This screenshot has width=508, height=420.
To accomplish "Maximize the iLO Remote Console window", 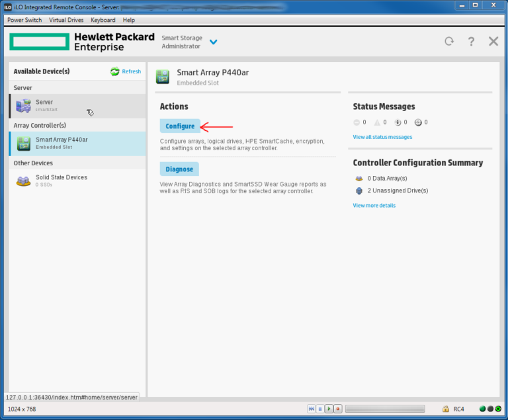I will (476, 5).
